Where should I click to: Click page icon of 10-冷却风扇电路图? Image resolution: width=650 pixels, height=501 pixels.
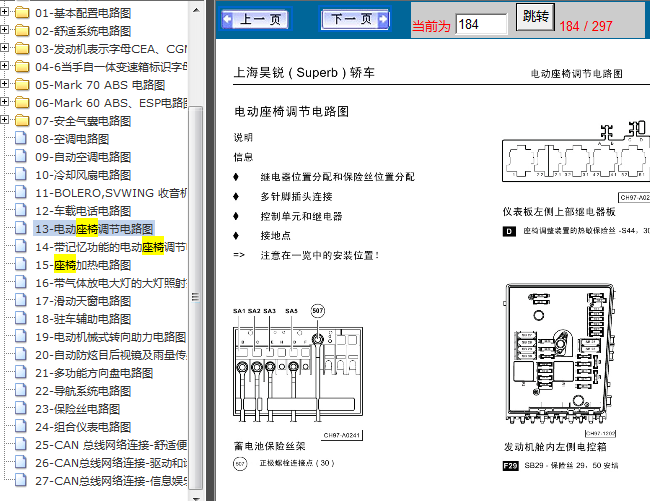coord(21,174)
